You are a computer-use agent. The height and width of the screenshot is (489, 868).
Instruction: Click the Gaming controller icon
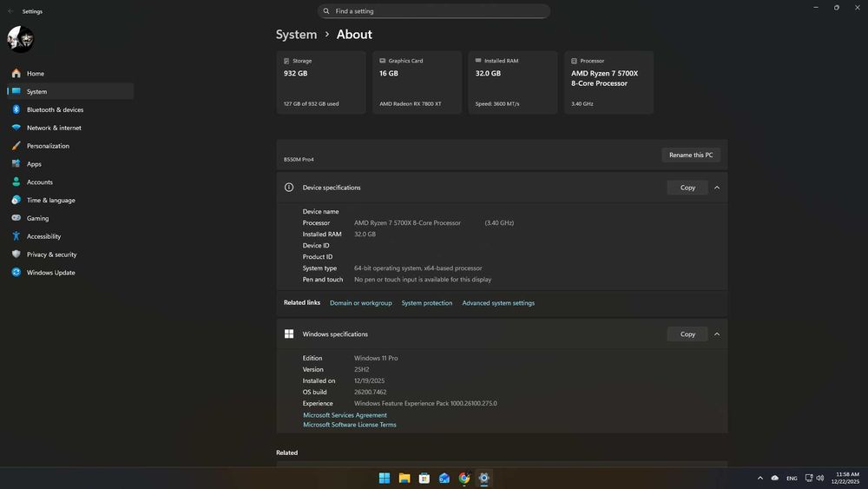click(x=16, y=218)
